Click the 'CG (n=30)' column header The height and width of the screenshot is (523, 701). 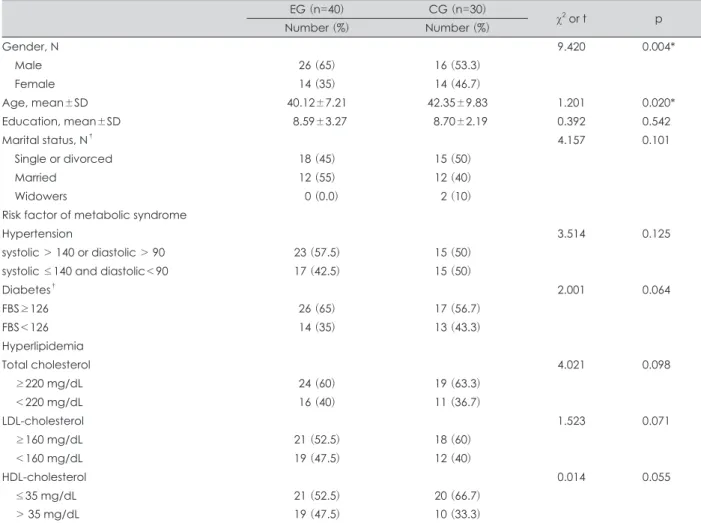[x=457, y=9]
